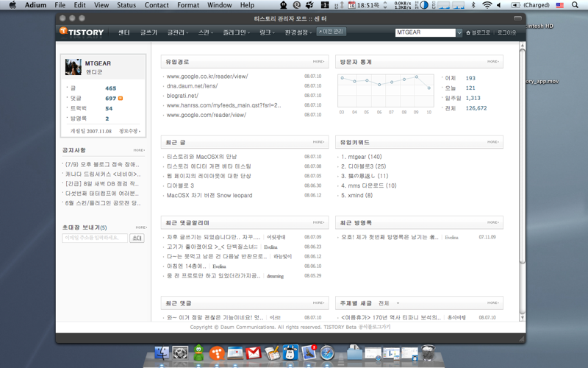Click the 이전 관리 button
The width and height of the screenshot is (588, 368).
click(x=331, y=32)
